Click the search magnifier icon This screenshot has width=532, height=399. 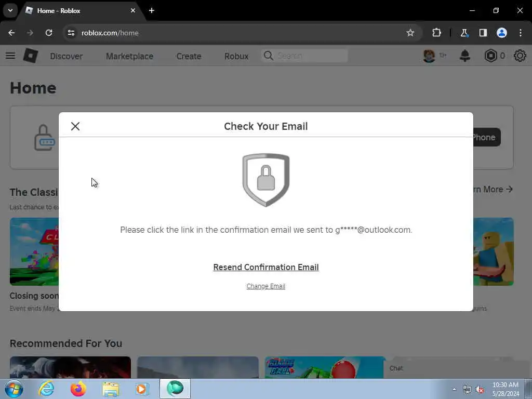click(269, 56)
